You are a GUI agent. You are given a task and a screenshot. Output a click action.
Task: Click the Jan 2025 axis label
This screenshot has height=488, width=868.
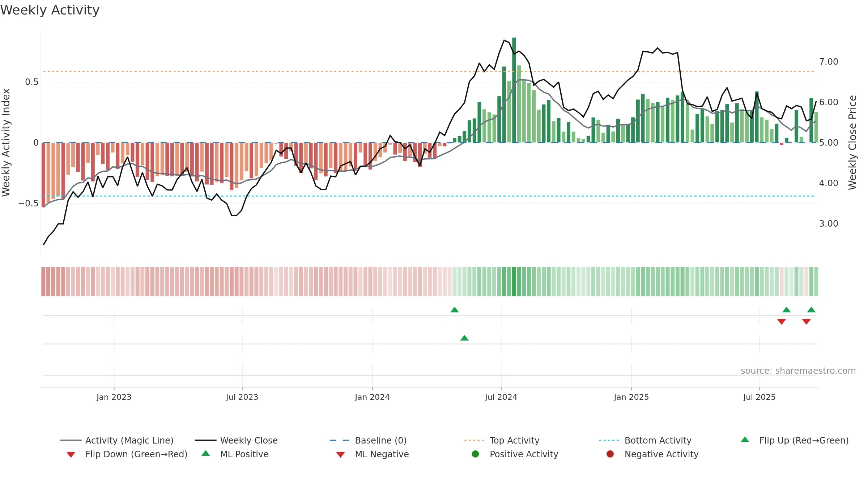pos(631,397)
